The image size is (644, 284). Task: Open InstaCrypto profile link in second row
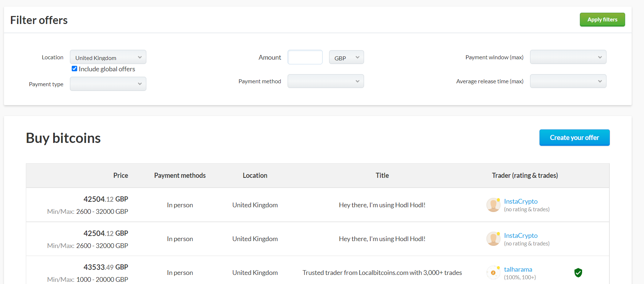point(521,236)
